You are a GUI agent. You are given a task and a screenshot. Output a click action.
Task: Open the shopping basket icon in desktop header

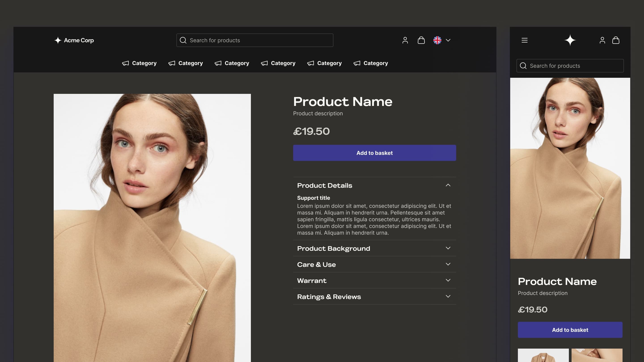point(421,40)
